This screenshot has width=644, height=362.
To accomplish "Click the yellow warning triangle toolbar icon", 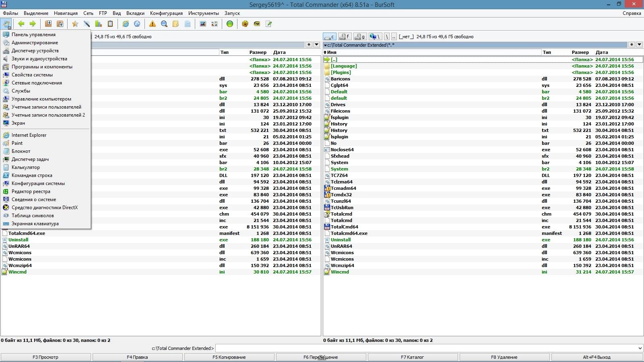I will click(x=153, y=24).
